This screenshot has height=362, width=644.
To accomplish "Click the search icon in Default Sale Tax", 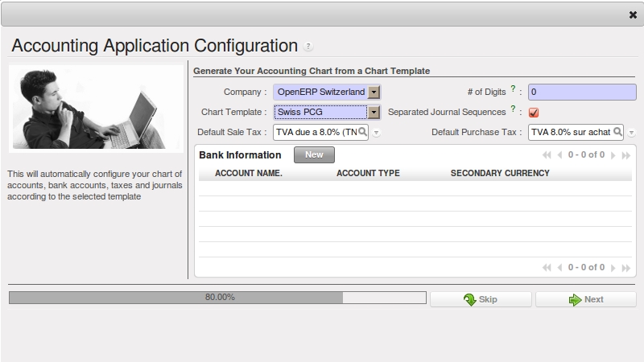I will (x=362, y=132).
